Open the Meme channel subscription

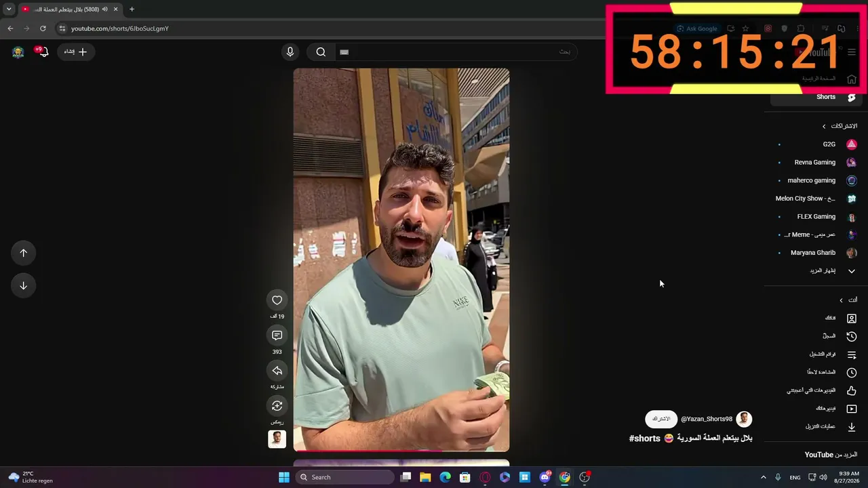[816, 235]
